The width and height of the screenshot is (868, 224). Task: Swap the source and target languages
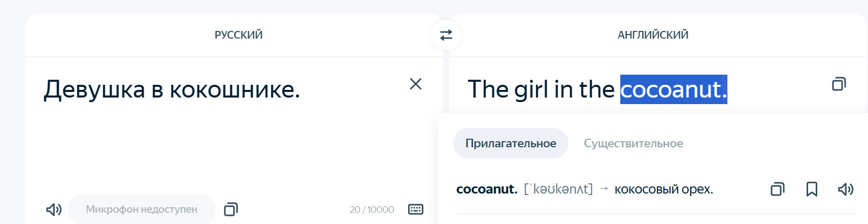[446, 35]
